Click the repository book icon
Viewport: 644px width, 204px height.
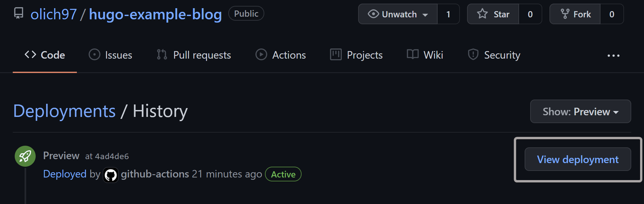[x=19, y=13]
